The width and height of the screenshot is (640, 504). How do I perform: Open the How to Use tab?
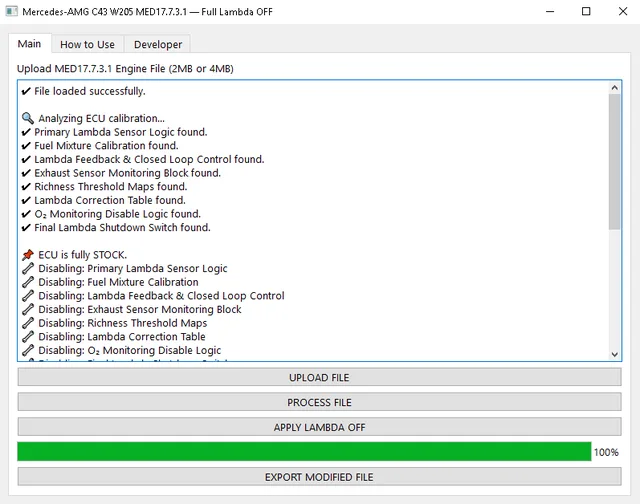[x=87, y=44]
